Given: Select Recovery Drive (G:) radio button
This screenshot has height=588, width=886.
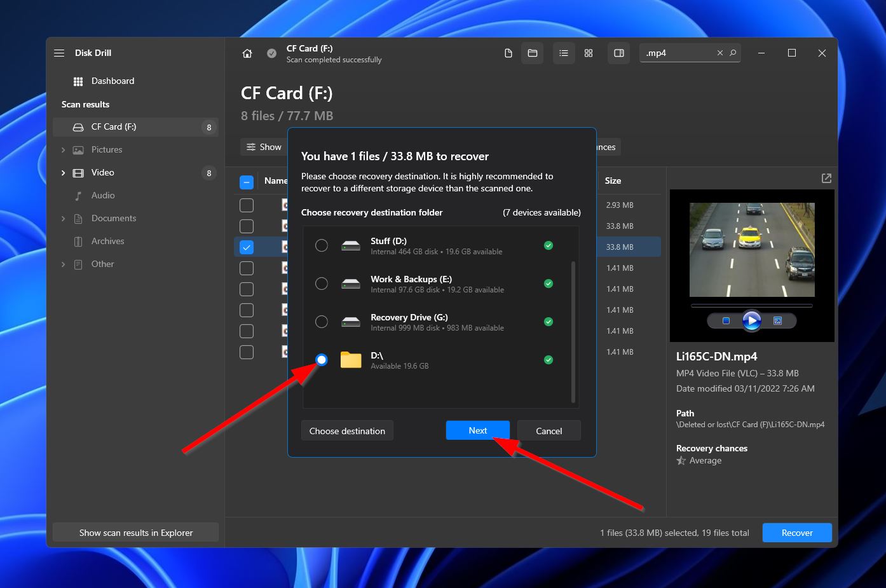Looking at the screenshot, I should click(322, 322).
